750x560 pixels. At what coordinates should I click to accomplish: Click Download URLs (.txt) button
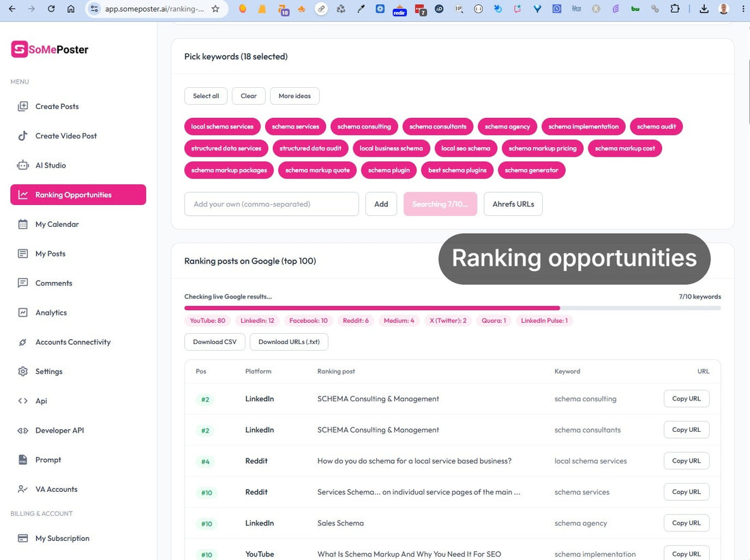coord(289,342)
